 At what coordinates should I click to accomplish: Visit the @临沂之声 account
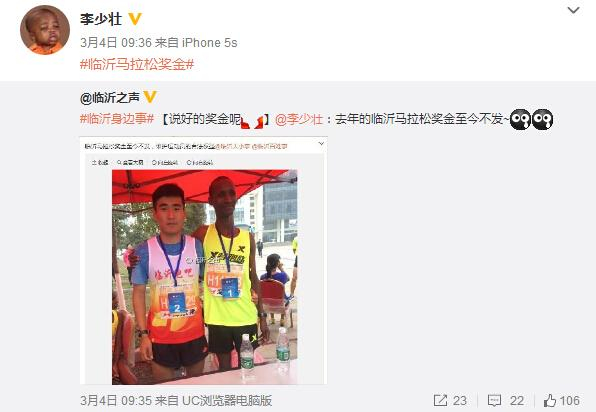[x=110, y=98]
